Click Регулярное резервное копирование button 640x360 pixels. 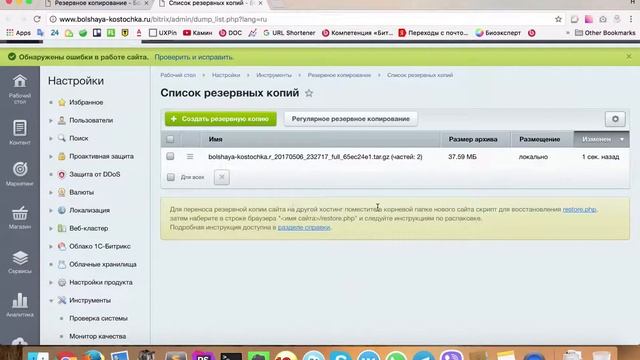tap(351, 119)
